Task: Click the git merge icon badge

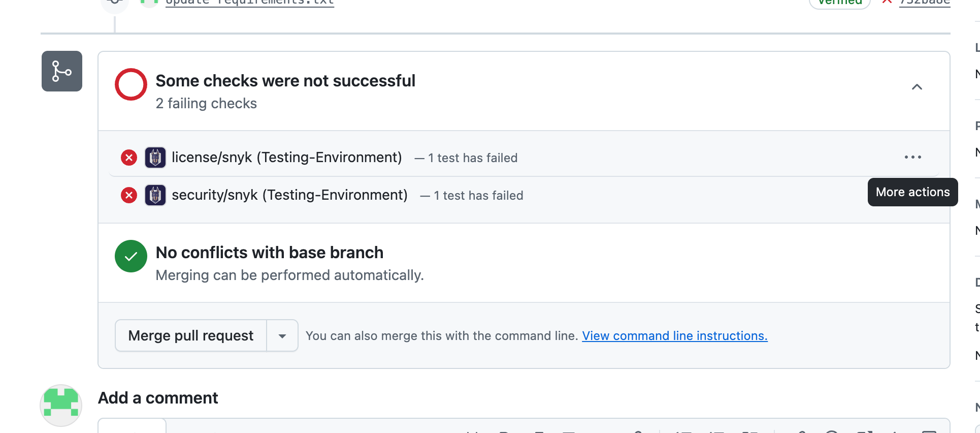Action: [62, 71]
